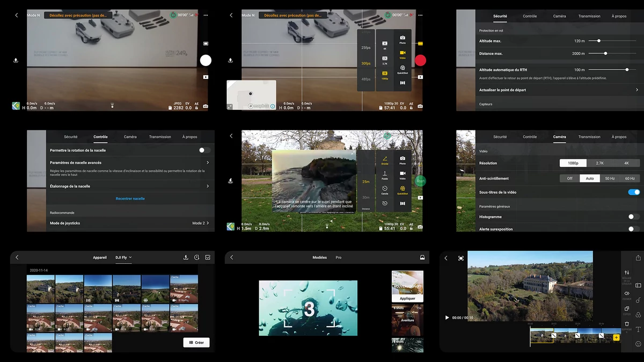Image resolution: width=644 pixels, height=362 pixels.
Task: Open Transmission tab in the Altitude max. settings panel
Action: click(x=589, y=16)
